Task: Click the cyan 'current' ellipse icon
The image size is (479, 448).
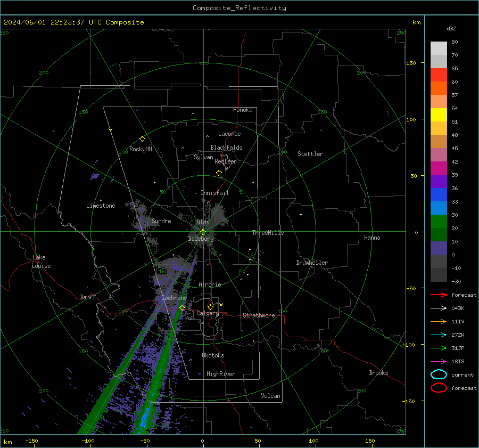Action: pos(439,374)
